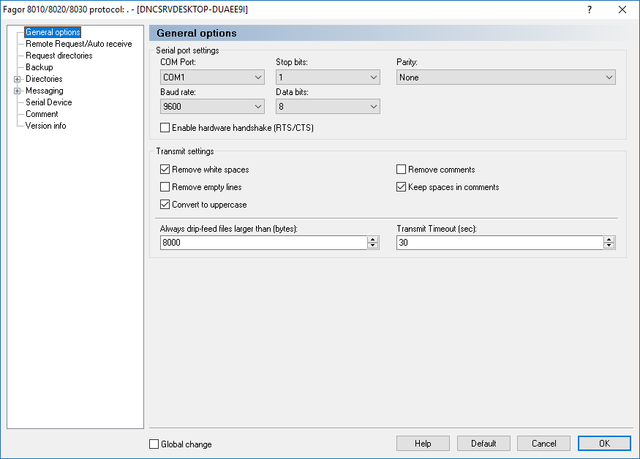Screen dimensions: 640x459
Task: Decrease Transmit Timeout with down arrow
Action: (x=609, y=246)
